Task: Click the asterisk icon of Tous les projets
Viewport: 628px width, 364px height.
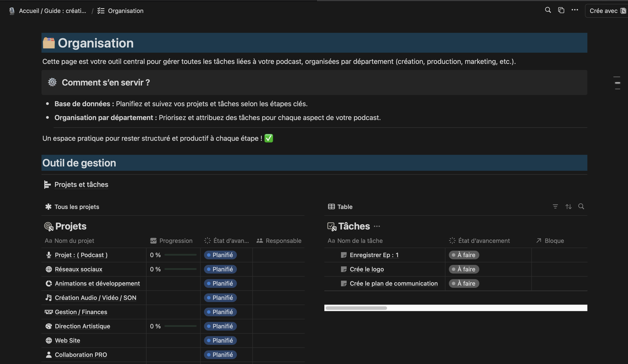Action: point(48,207)
